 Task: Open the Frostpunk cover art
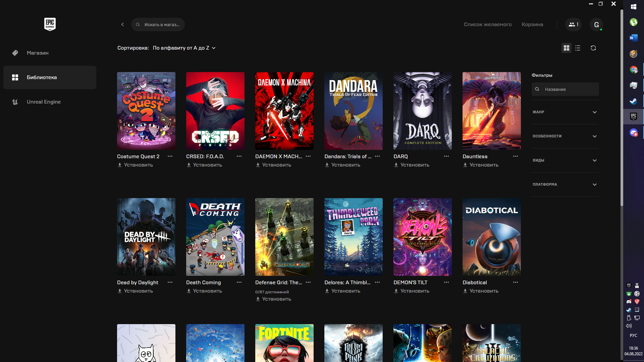click(354, 343)
